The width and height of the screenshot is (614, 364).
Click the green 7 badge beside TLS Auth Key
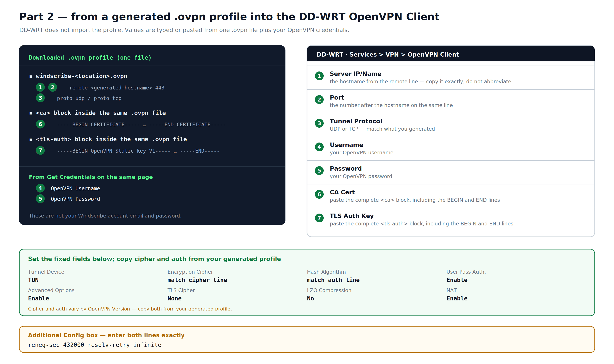pyautogui.click(x=319, y=218)
